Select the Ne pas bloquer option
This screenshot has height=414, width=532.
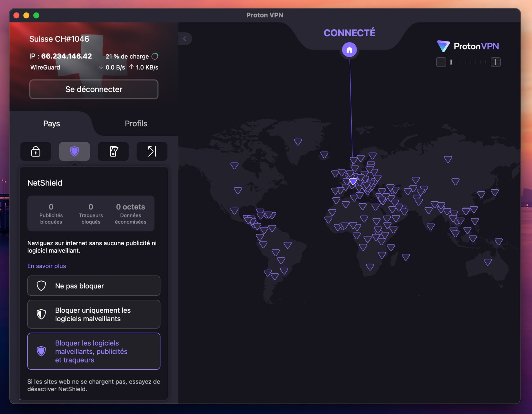click(94, 286)
